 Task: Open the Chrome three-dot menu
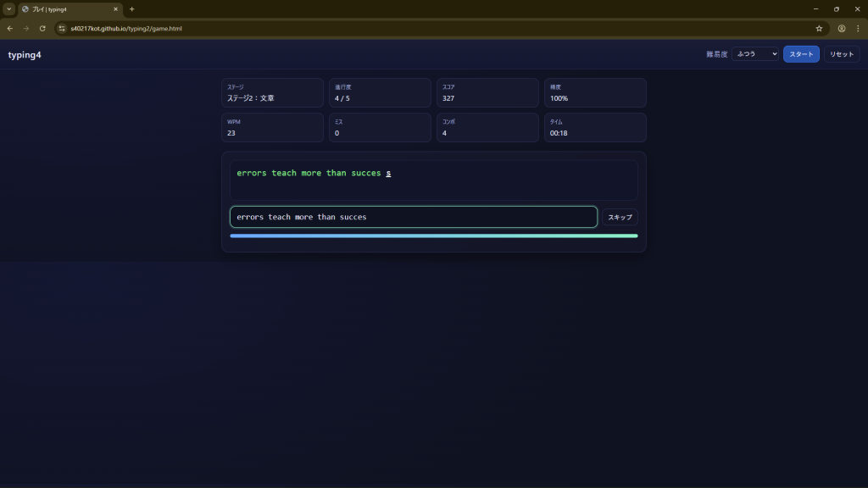click(x=857, y=28)
